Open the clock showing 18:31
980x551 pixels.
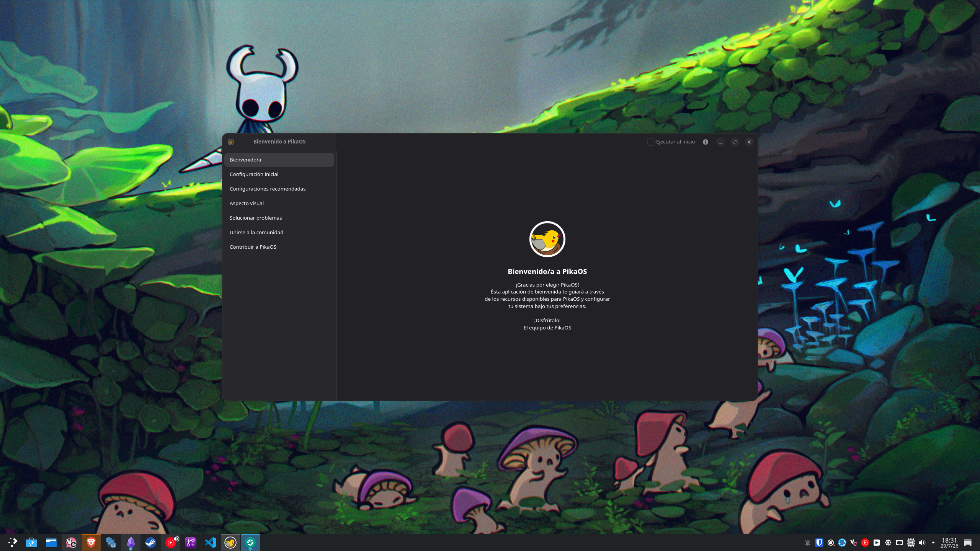point(949,543)
